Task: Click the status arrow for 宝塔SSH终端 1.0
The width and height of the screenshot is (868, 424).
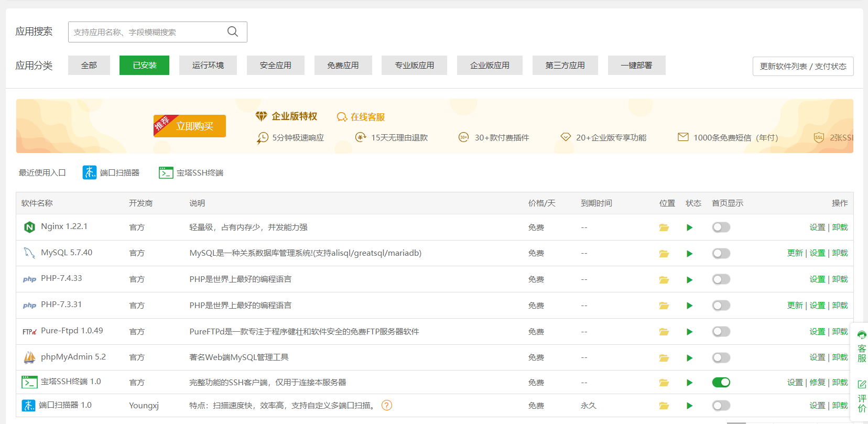Action: (x=690, y=383)
